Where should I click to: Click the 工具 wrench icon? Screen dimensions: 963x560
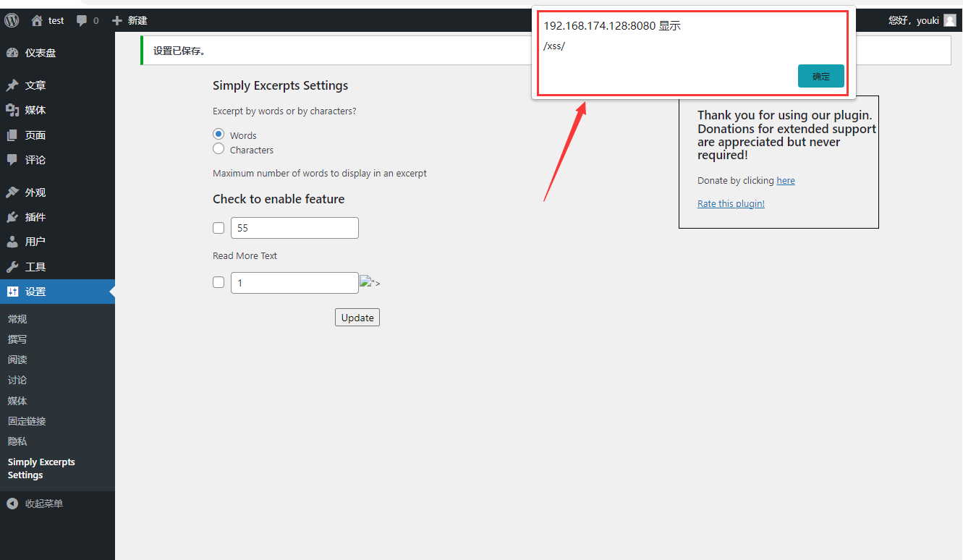[12, 267]
